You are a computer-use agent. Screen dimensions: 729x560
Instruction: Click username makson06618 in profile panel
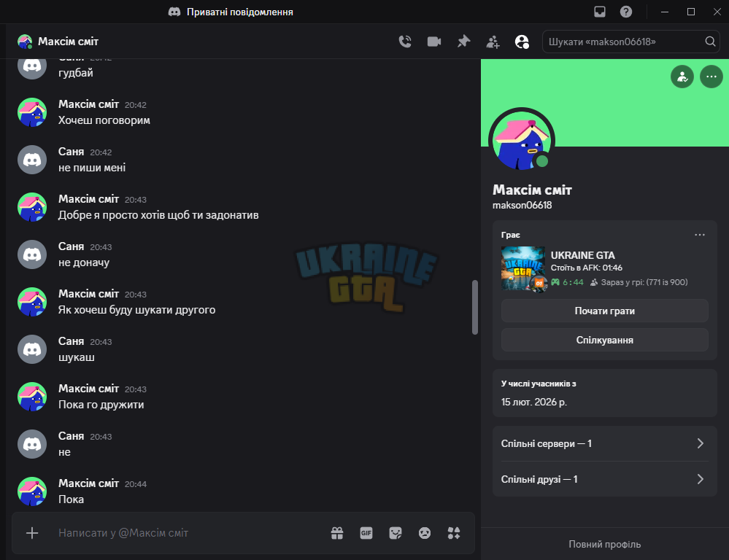[x=522, y=205]
